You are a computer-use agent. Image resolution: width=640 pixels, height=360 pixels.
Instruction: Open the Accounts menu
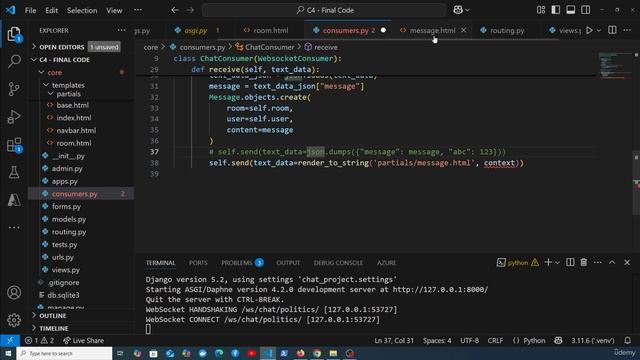click(x=14, y=293)
